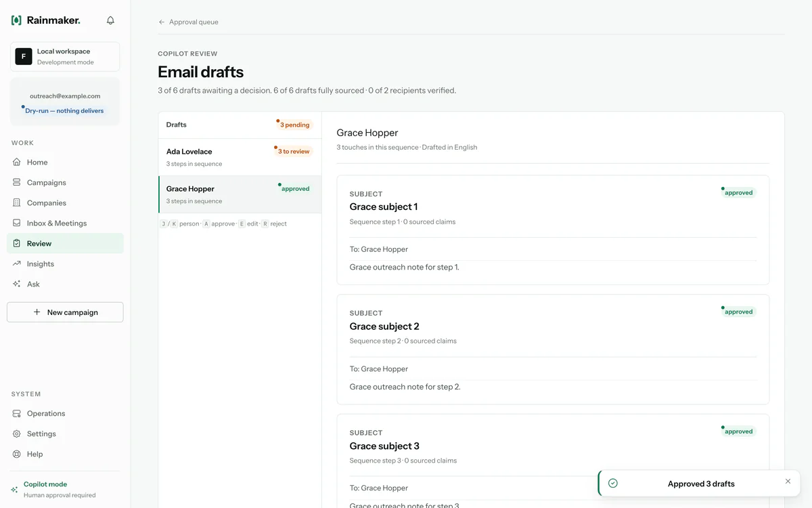Click the back arrow beside Approval queue
The height and width of the screenshot is (508, 812).
[162, 22]
